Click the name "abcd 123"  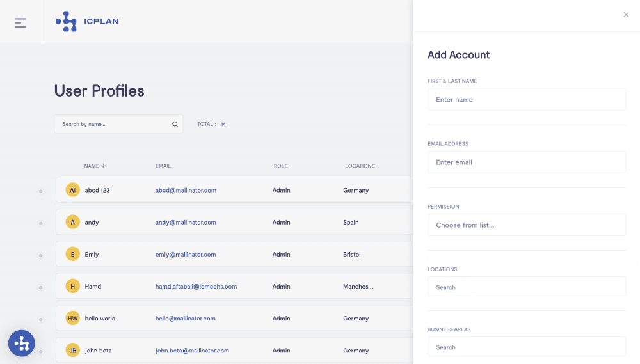click(x=97, y=190)
